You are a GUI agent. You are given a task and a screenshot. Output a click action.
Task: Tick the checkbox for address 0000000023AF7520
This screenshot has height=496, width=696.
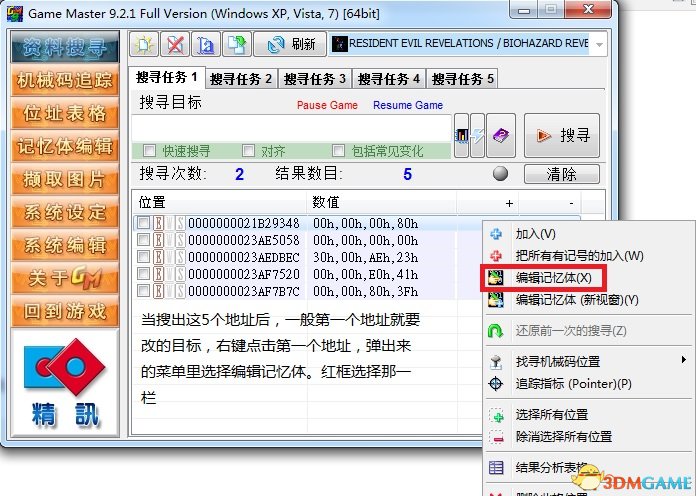pos(143,274)
